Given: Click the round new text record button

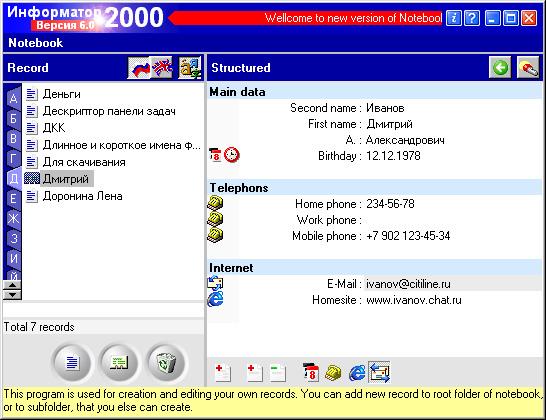Looking at the screenshot, I should tap(72, 363).
